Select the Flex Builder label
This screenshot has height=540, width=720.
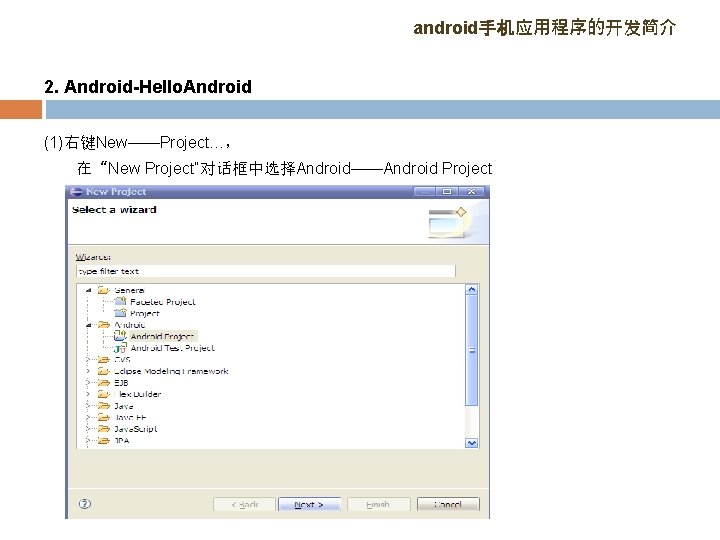coord(138,394)
